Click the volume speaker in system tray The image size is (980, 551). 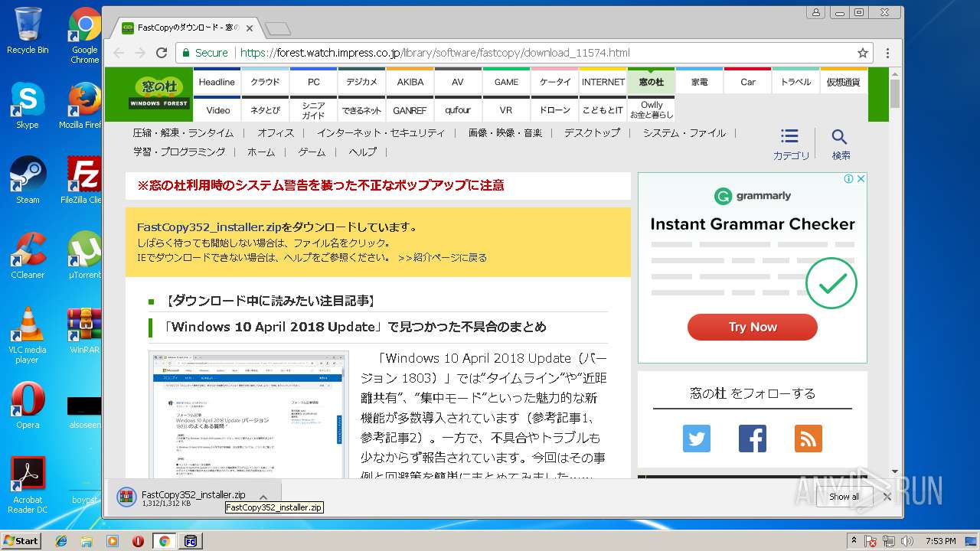[x=908, y=541]
